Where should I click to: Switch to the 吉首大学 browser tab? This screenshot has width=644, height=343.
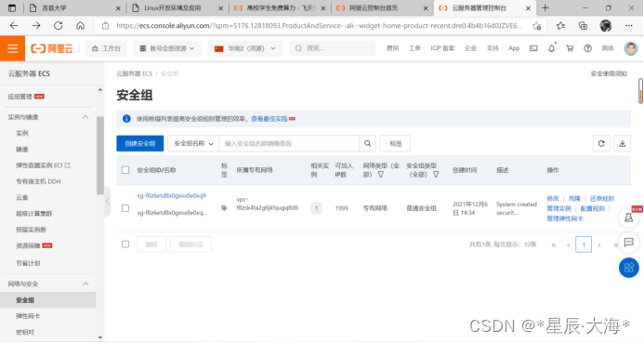click(74, 7)
